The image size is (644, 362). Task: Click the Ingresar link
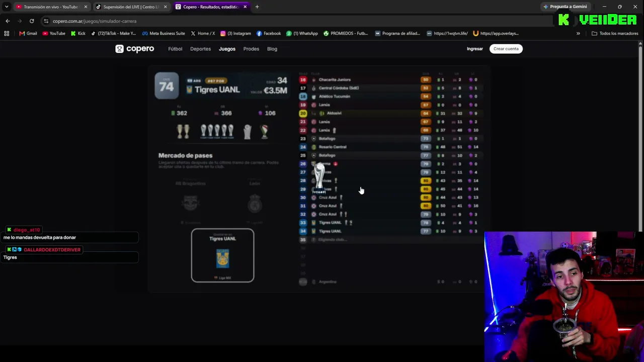pos(475,49)
